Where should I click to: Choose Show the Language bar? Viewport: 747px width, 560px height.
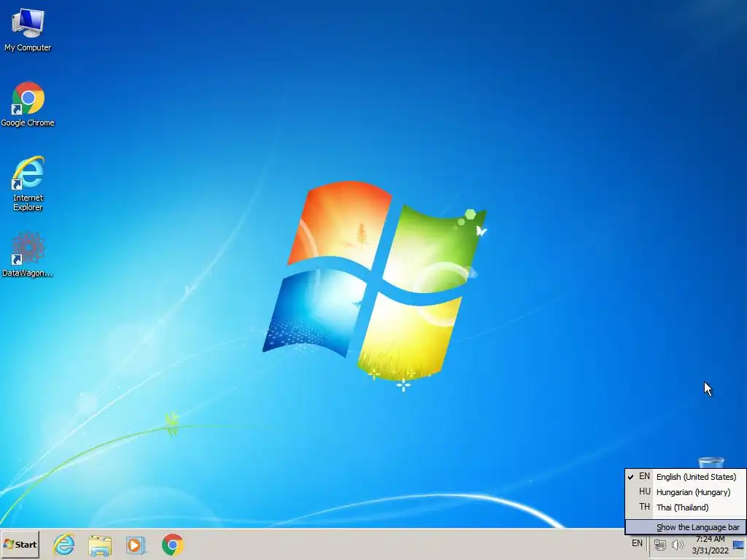pos(686,527)
